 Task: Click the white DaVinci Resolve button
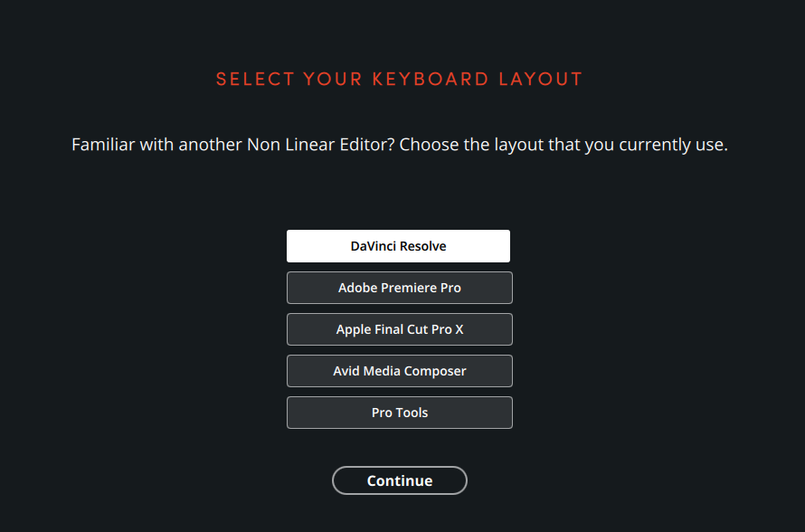tap(398, 246)
